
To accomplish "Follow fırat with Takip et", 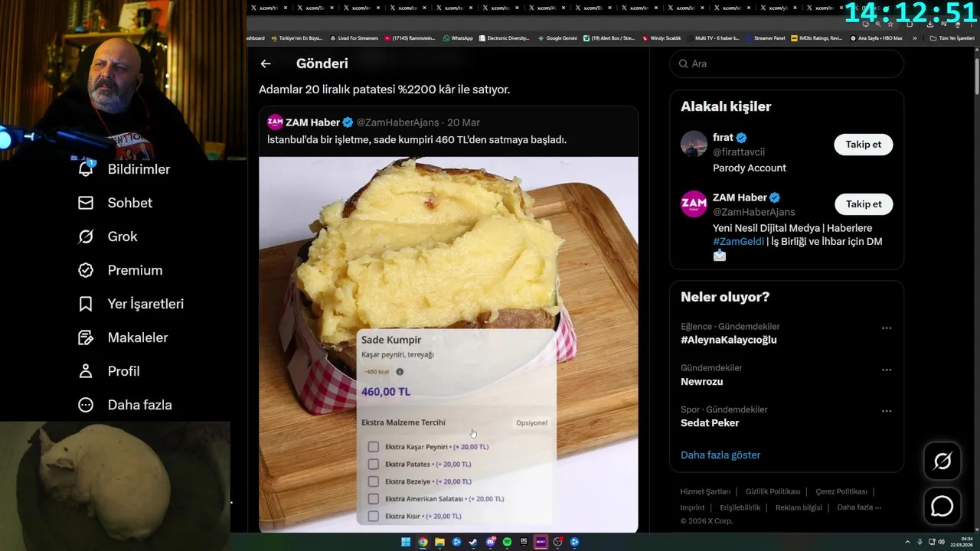I will [864, 144].
